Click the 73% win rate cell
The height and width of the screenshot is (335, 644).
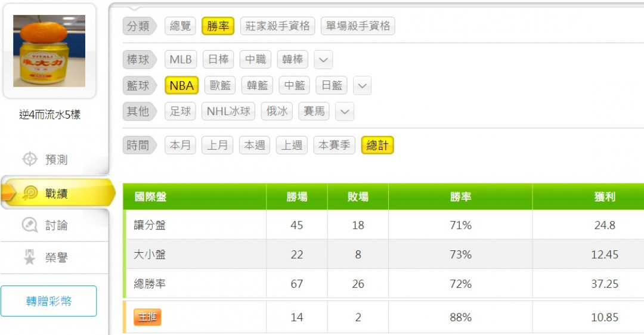[460, 255]
